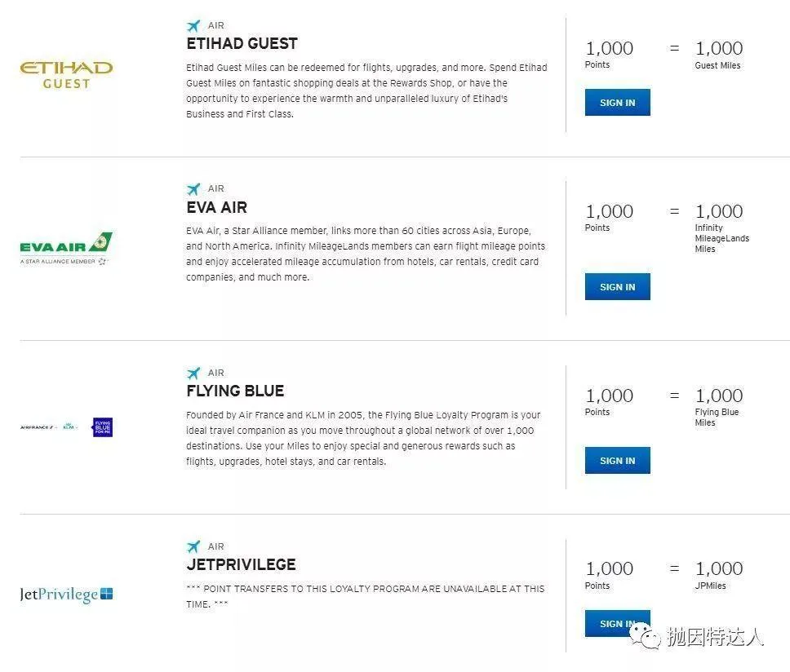790x672 pixels.
Task: Click the WeChat watermark icon
Action: tap(645, 636)
